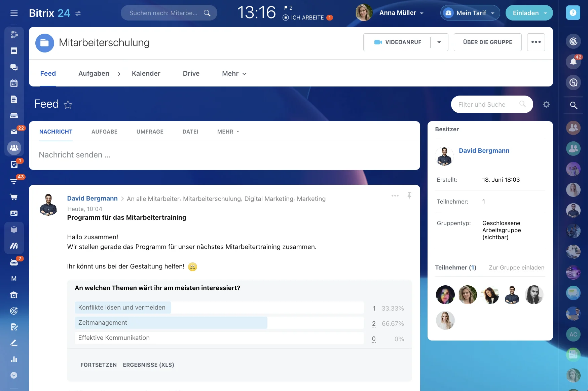Open ÜBER DIE GRUPPE info
The height and width of the screenshot is (391, 588).
(x=487, y=42)
